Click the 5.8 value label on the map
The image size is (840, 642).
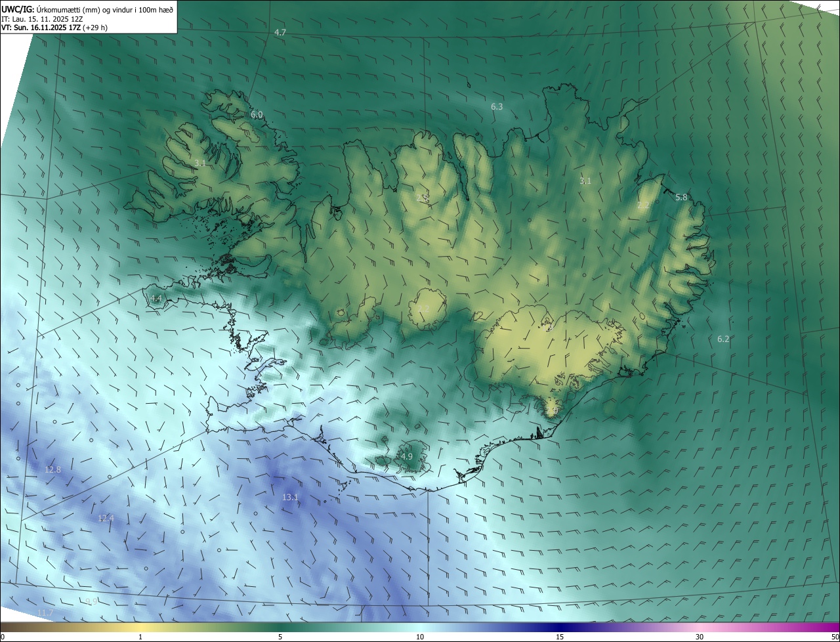coord(681,197)
